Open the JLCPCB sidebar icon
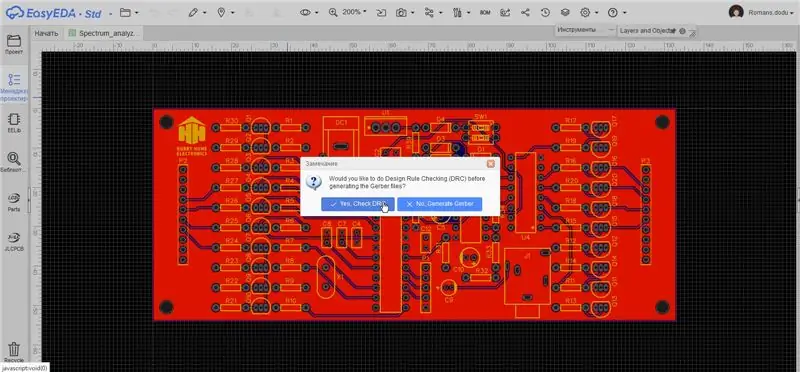Image resolution: width=800 pixels, height=372 pixels. [14, 241]
